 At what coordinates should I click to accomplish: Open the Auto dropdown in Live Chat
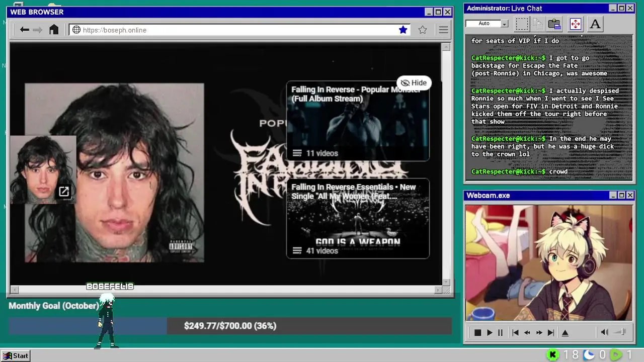click(505, 24)
